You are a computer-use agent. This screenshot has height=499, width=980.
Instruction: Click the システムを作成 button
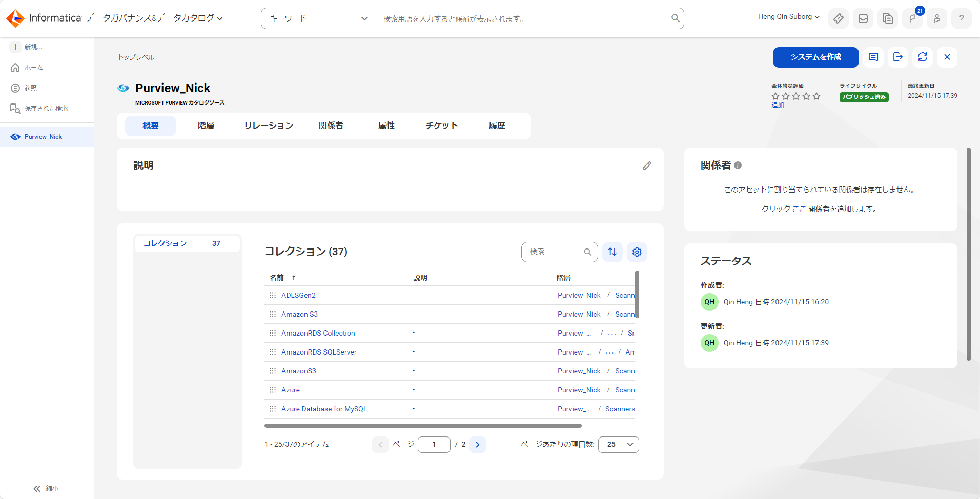(x=816, y=57)
